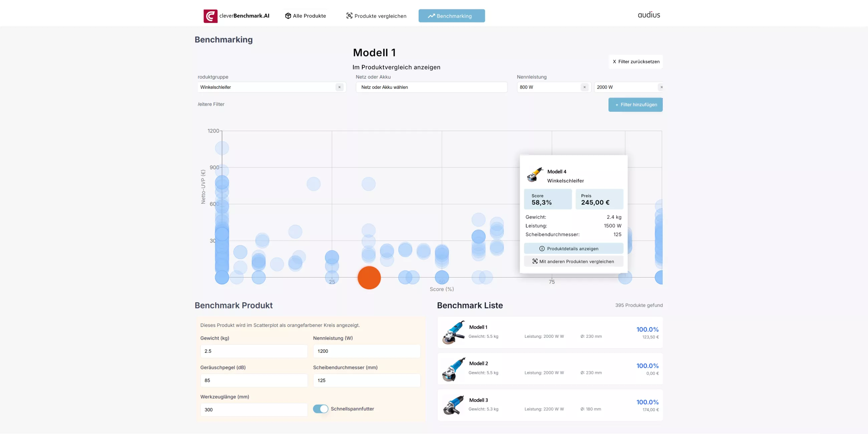Image resolution: width=868 pixels, height=434 pixels.
Task: Click the Filter hinzufügen button
Action: pos(635,105)
